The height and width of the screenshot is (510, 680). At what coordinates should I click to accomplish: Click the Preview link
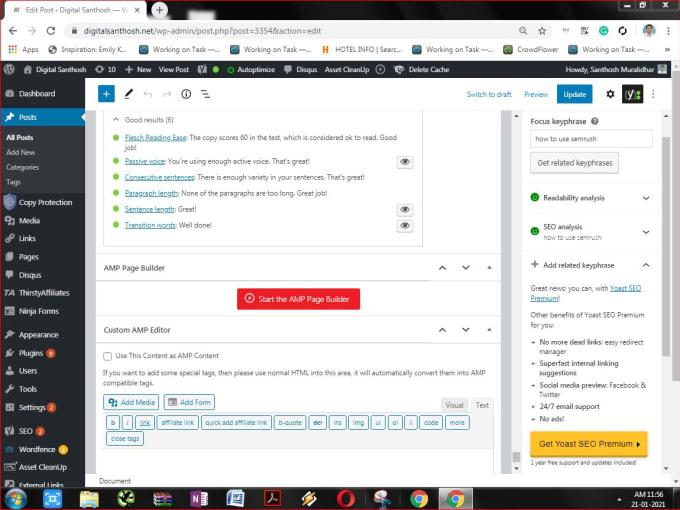coord(536,94)
